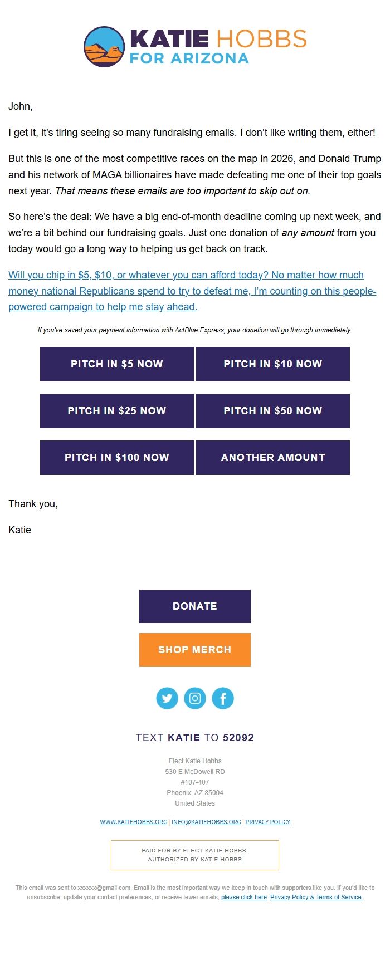
Task: Click the Katie Hobbs for Arizona wordmark
Action: 217,47
